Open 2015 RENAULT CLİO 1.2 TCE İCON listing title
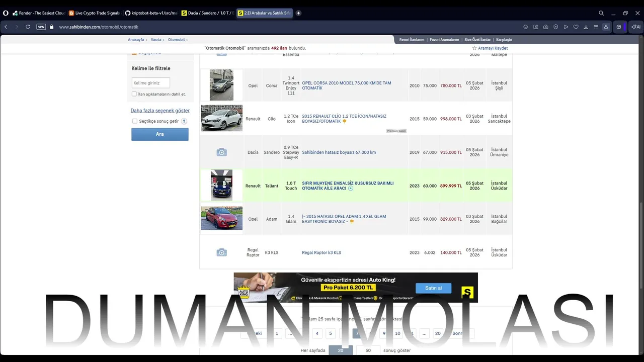Image resolution: width=644 pixels, height=362 pixels. 344,119
